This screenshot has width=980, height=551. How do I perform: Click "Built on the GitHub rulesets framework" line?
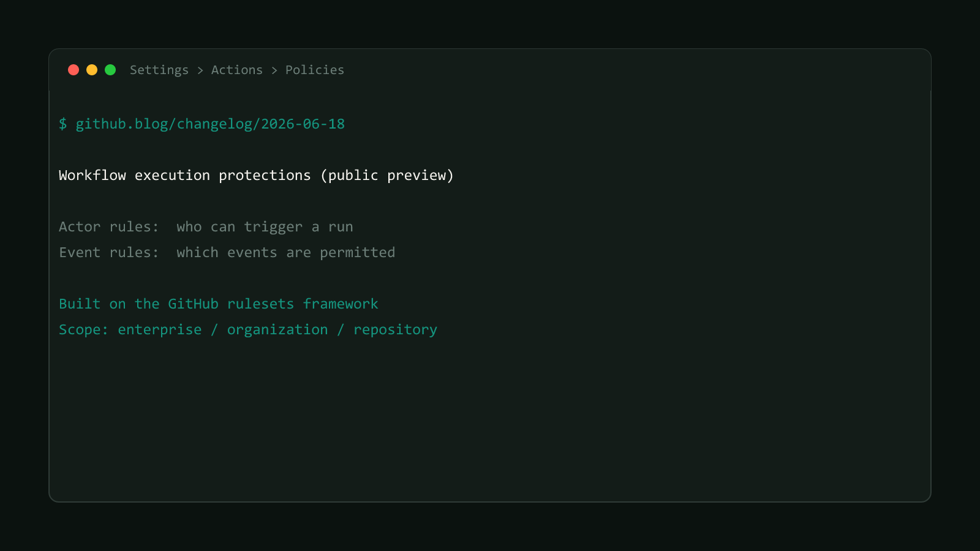[x=219, y=304]
